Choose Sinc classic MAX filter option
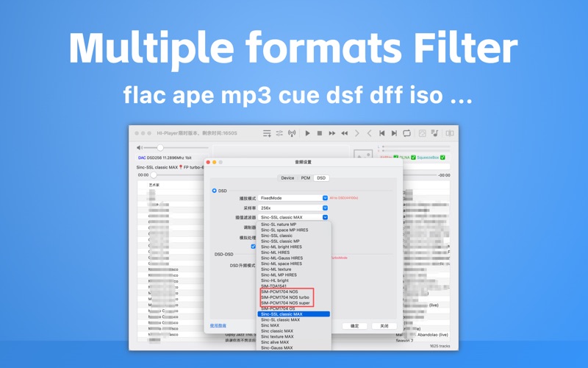 (277, 330)
